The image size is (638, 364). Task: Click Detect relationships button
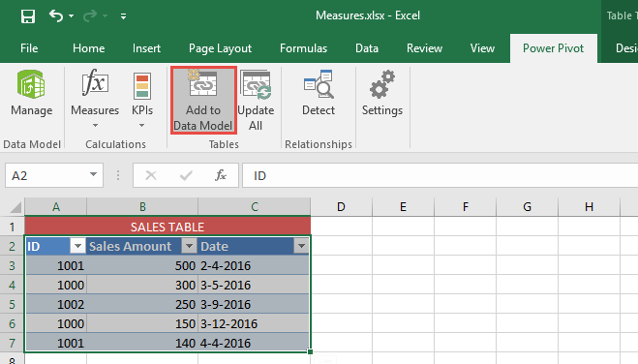click(319, 94)
